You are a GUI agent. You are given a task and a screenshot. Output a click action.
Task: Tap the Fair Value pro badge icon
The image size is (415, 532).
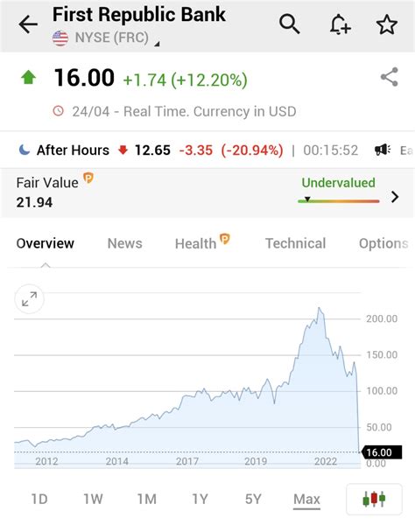pos(88,178)
